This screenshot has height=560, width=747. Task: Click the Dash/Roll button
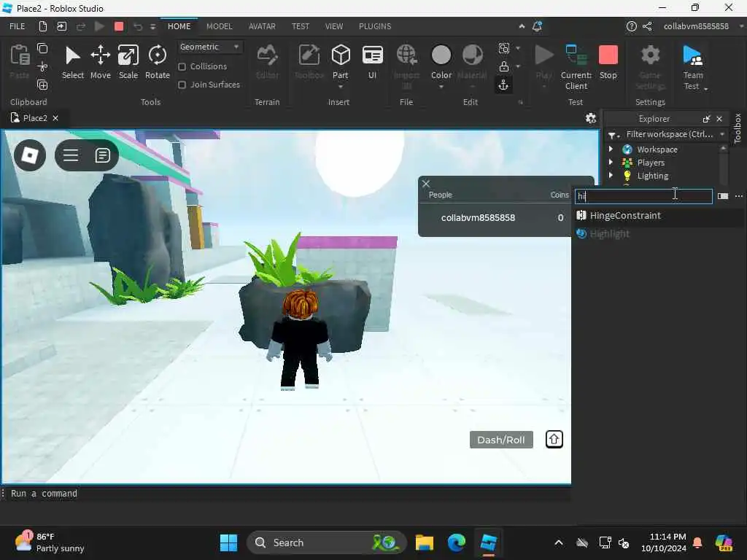501,440
